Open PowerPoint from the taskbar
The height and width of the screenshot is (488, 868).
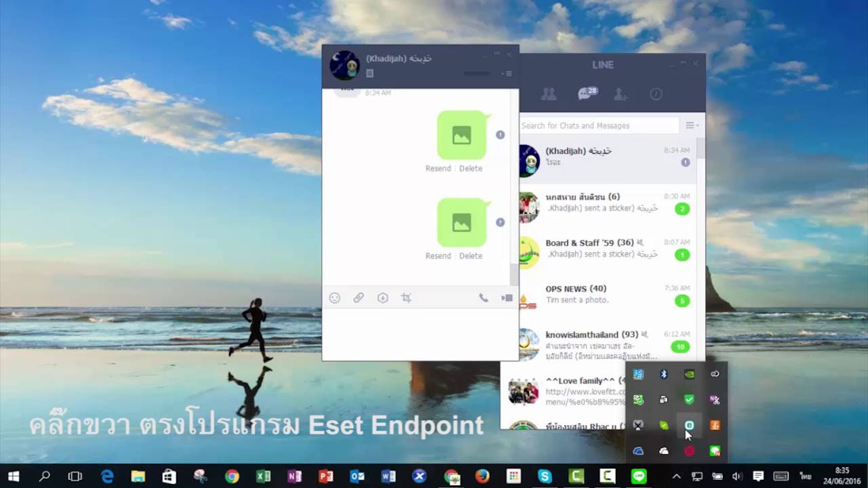point(325,476)
